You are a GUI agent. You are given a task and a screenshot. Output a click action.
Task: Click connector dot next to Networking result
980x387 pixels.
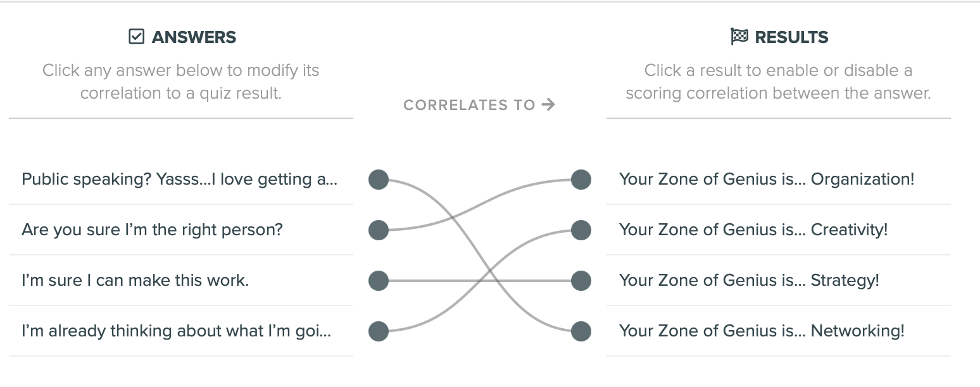581,331
